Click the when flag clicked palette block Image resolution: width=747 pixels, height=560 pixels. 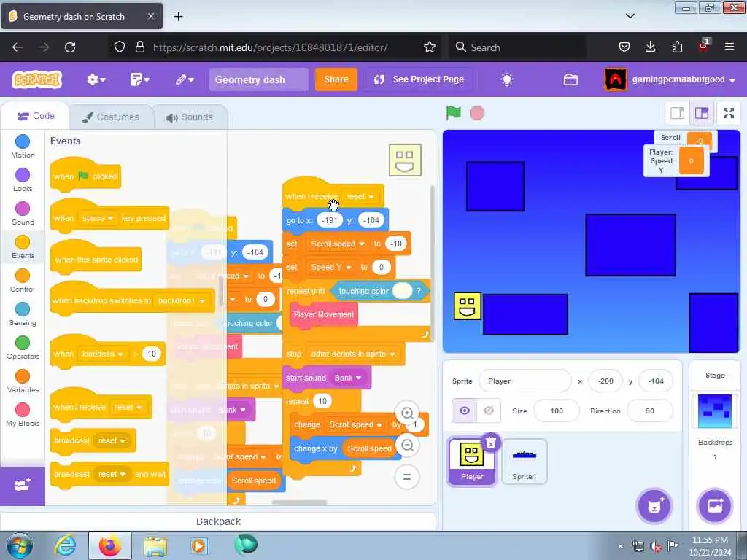85,175
